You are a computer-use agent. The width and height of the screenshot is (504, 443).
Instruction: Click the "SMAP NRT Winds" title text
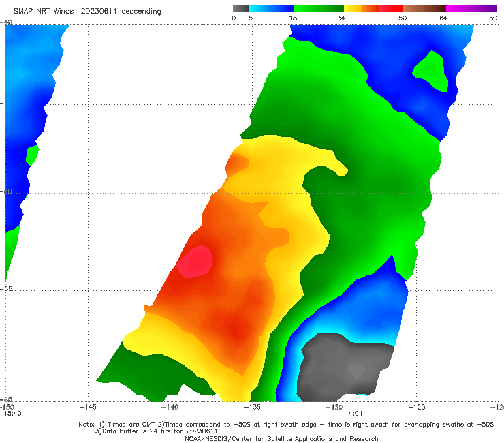pyautogui.click(x=44, y=11)
